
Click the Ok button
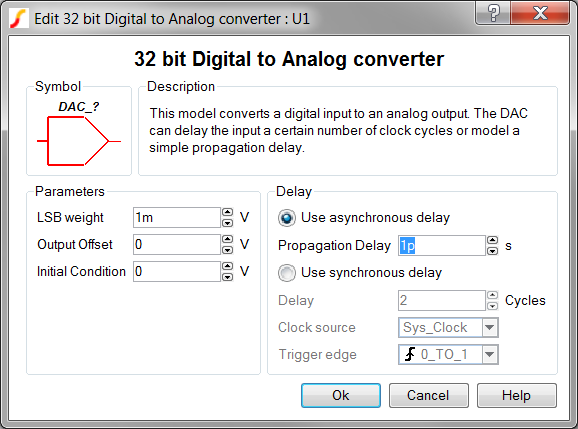coord(341,395)
